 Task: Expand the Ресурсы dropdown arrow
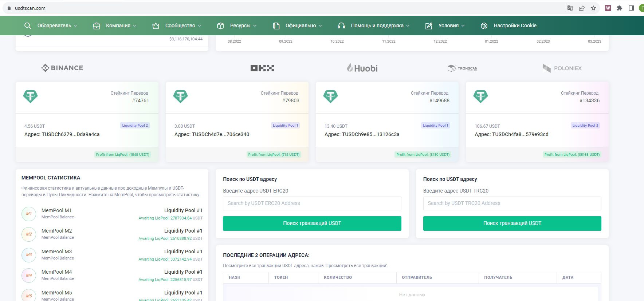tap(255, 26)
